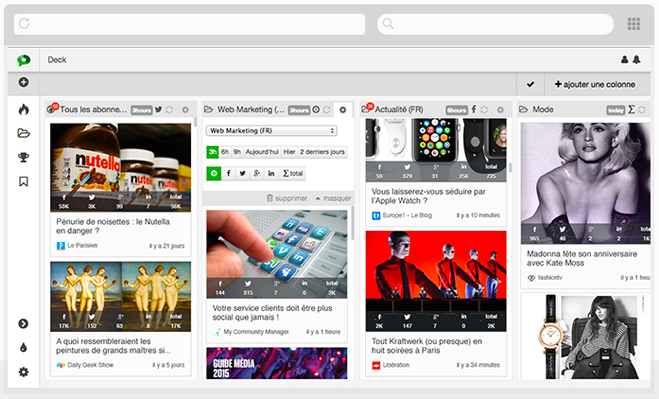Click the browser search input field

pos(496,24)
